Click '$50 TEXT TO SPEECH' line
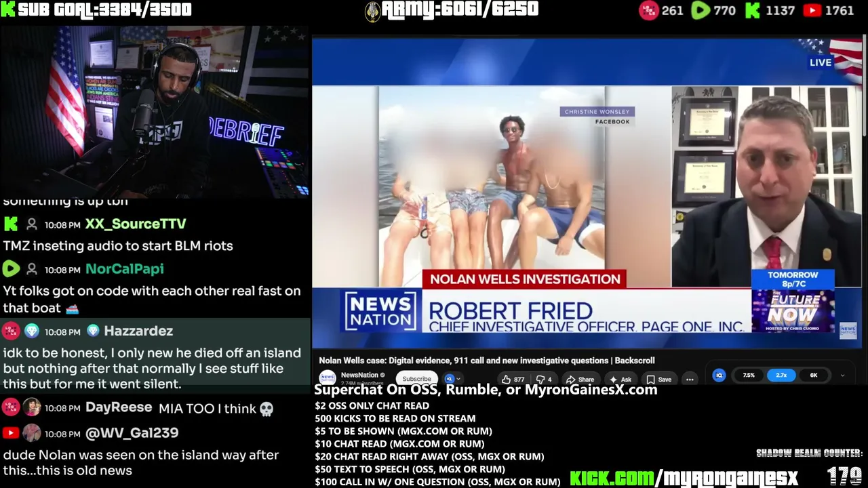Viewport: 868px width, 488px height. (x=410, y=468)
